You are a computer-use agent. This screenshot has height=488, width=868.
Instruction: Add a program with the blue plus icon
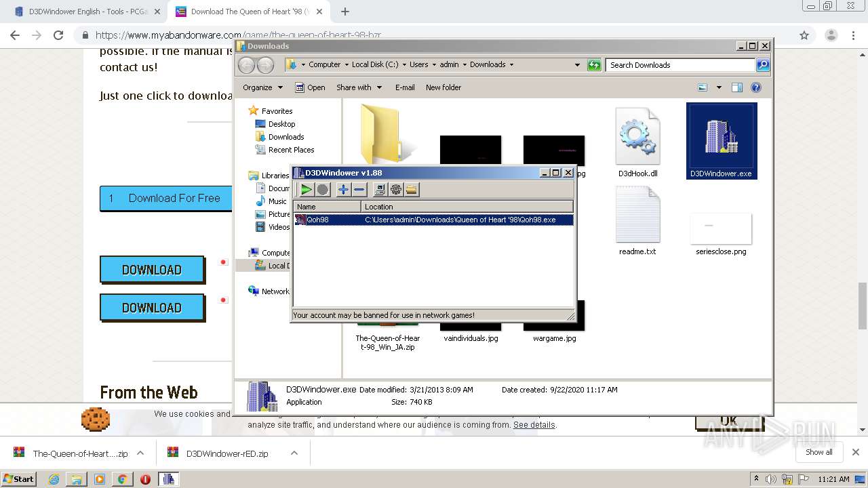pyautogui.click(x=343, y=190)
